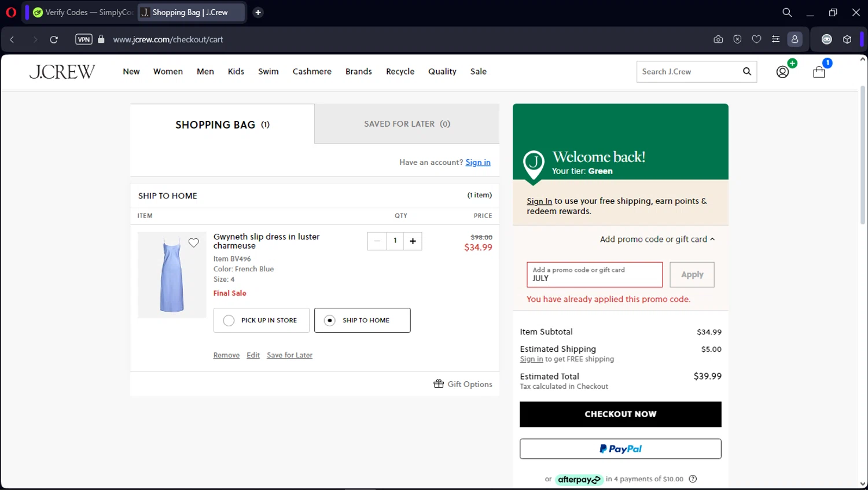This screenshot has height=490, width=868.
Task: Switch to Verify Codes SimplyCodes tab
Action: point(83,12)
